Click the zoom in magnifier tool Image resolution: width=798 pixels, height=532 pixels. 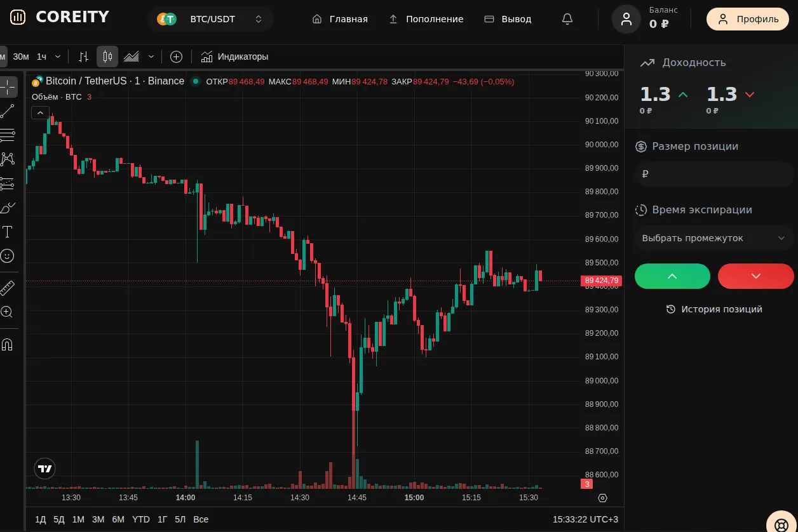coord(7,312)
